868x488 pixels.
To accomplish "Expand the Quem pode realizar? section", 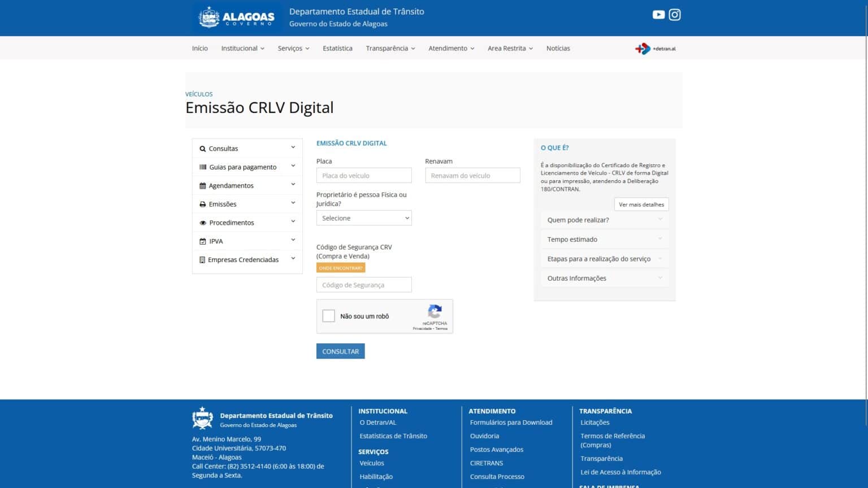I will tap(604, 220).
